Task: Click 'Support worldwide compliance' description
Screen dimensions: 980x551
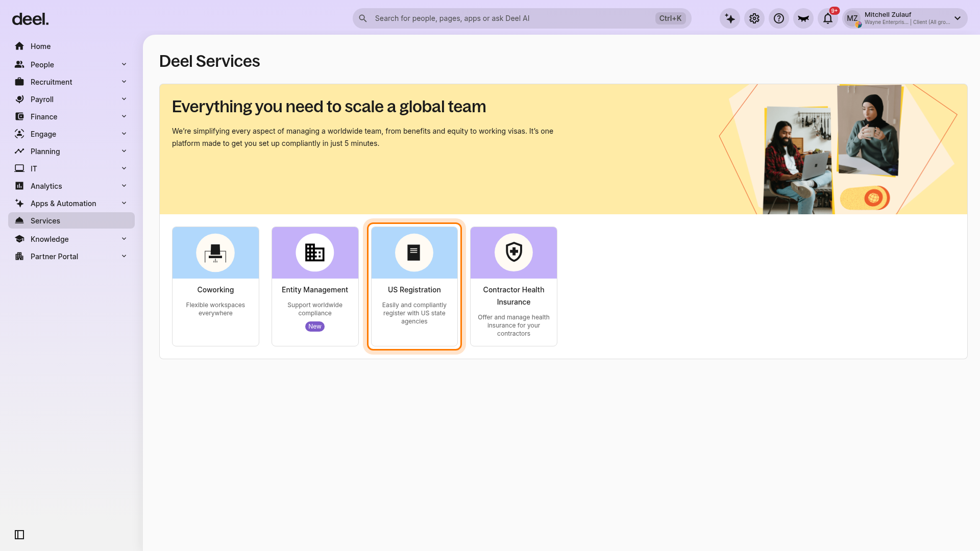Action: tap(315, 309)
